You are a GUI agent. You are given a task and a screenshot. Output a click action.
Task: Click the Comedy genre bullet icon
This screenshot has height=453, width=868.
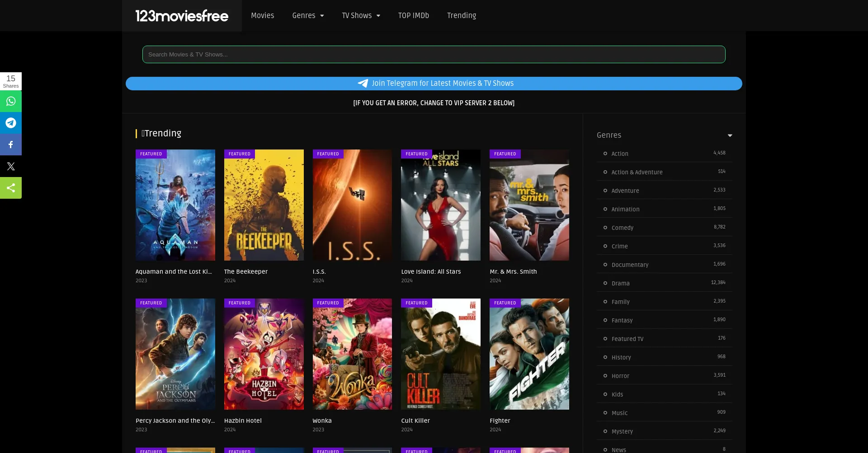pyautogui.click(x=605, y=228)
